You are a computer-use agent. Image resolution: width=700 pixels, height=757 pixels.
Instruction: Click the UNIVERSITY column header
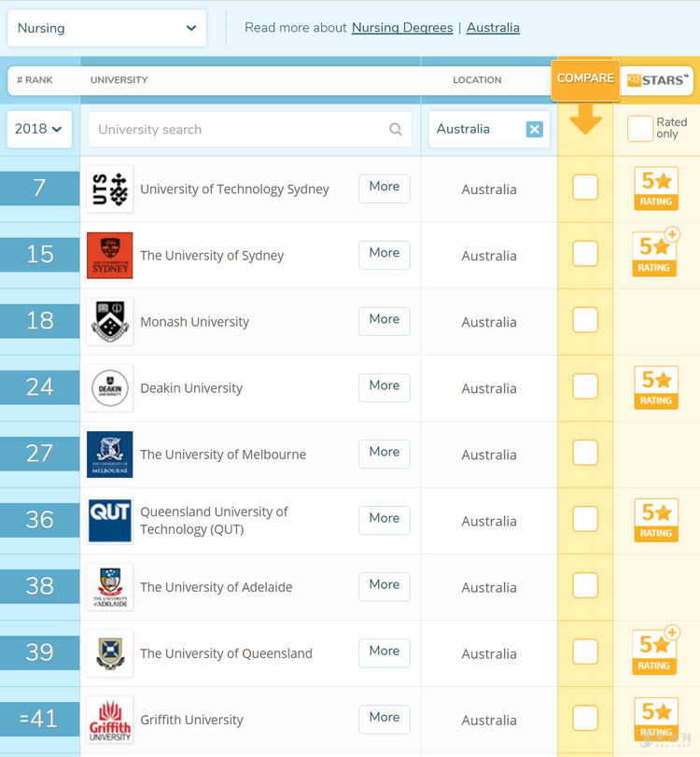pyautogui.click(x=119, y=80)
